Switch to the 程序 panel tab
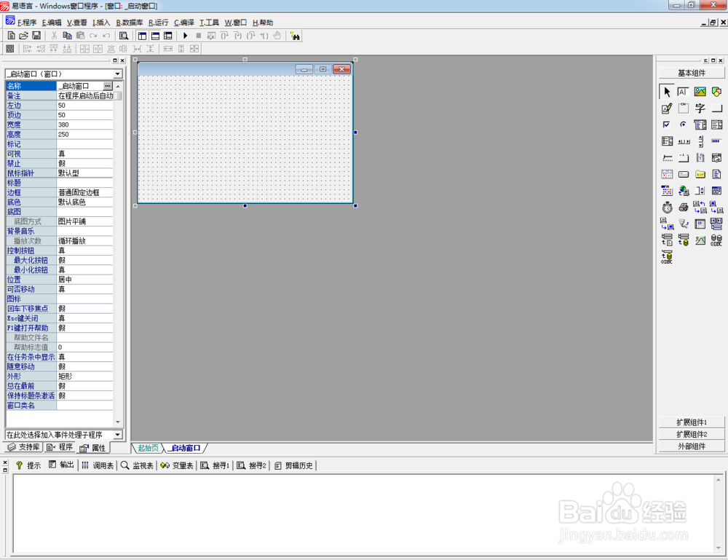The width and height of the screenshot is (728, 560). [x=60, y=447]
